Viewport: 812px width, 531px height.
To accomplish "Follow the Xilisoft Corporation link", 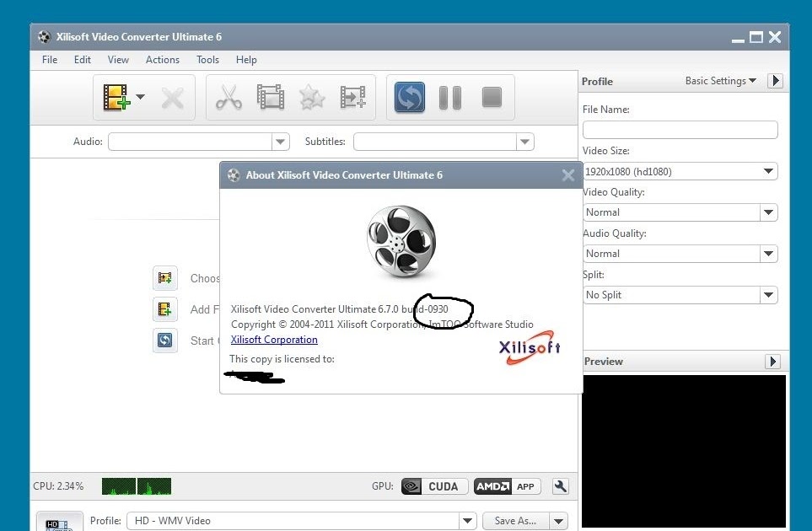I will [274, 340].
